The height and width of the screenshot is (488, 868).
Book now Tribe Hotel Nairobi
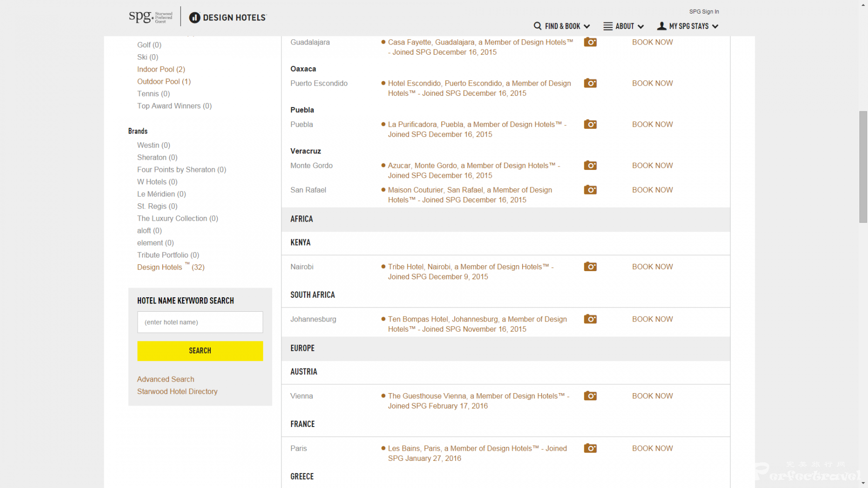tap(652, 267)
